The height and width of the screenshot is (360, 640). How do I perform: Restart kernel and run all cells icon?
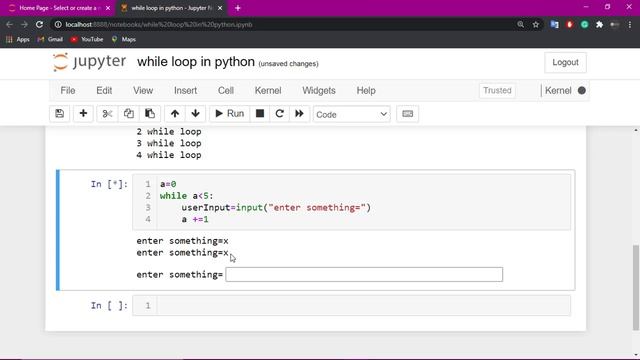tap(299, 114)
